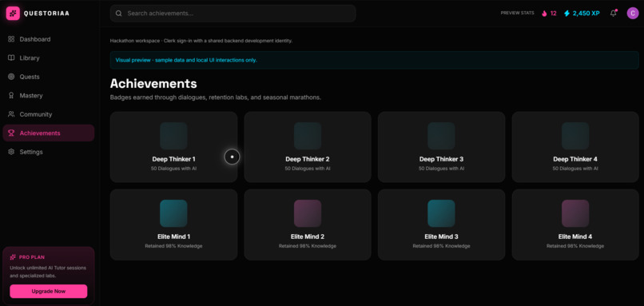Click the Elite Mind 1 teal badge

click(173, 213)
